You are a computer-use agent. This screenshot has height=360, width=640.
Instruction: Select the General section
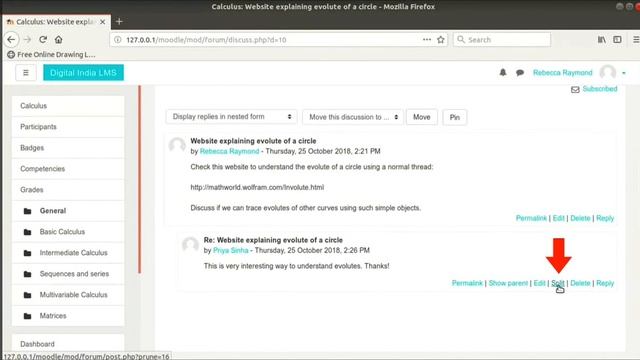click(53, 211)
